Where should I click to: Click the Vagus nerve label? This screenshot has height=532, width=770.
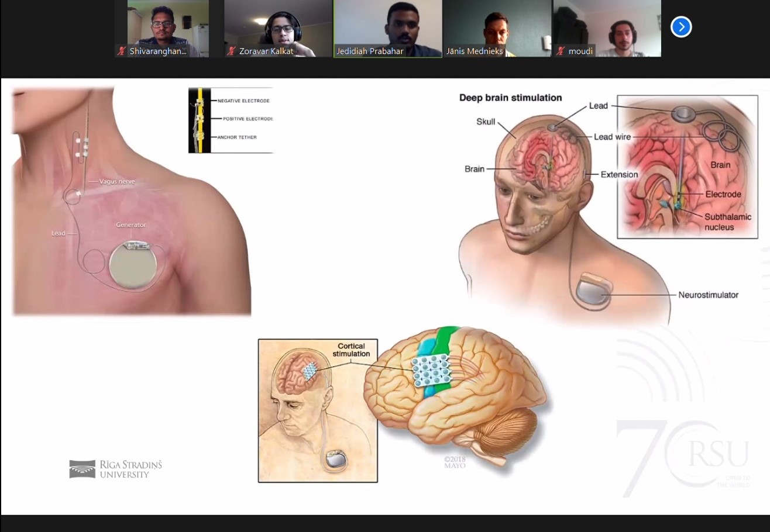[117, 182]
